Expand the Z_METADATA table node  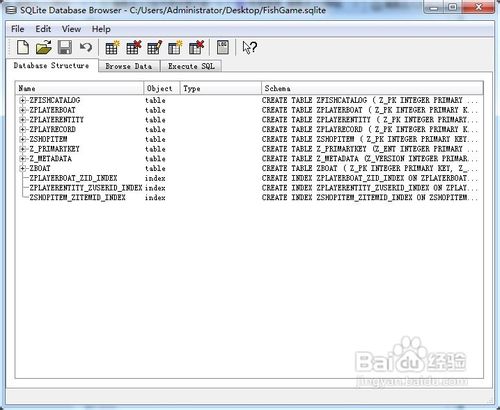coord(22,159)
